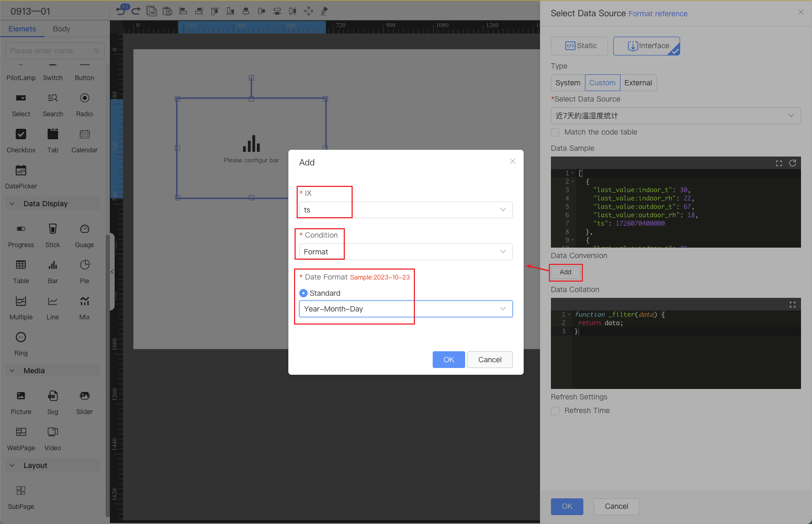Select the Standard date format radio
Viewport: 812px width, 524px height.
coord(303,293)
